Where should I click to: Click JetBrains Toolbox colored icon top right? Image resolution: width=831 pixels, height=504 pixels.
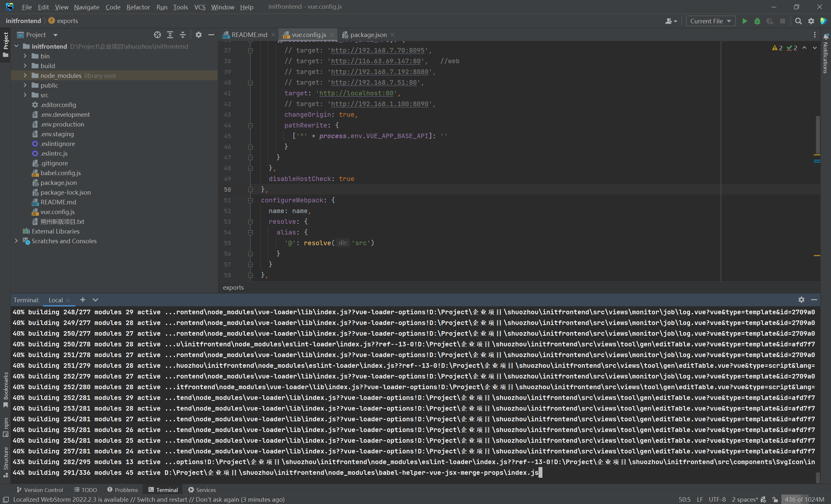(824, 21)
